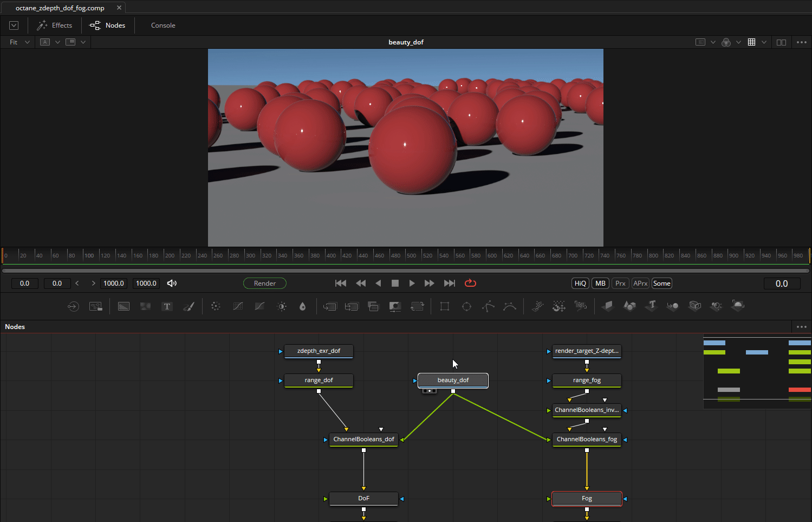
Task: Open the viewer grid options dropdown arrow
Action: 764,42
